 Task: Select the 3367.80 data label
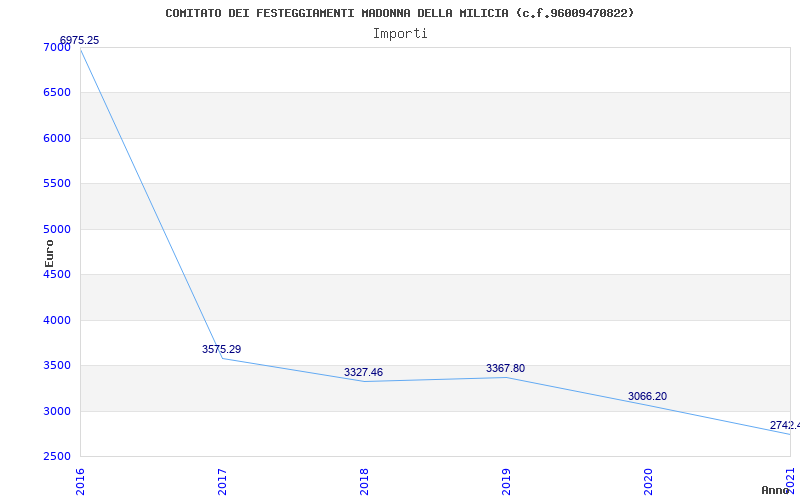click(505, 368)
